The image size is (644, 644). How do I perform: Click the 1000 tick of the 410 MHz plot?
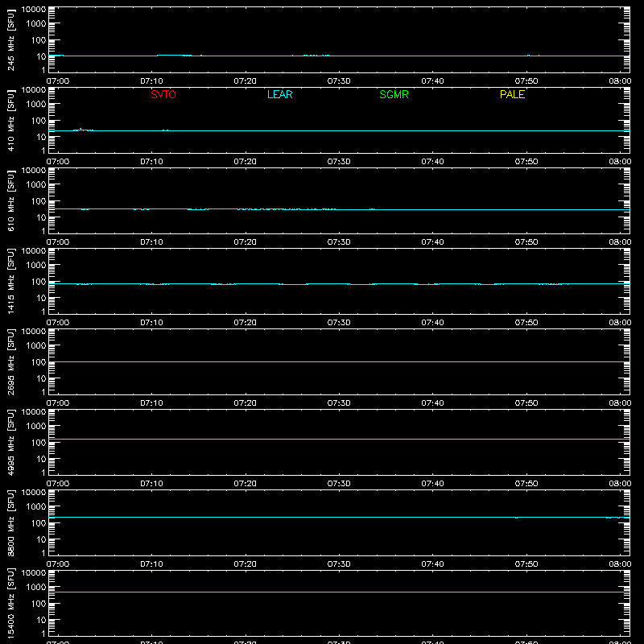pyautogui.click(x=36, y=104)
